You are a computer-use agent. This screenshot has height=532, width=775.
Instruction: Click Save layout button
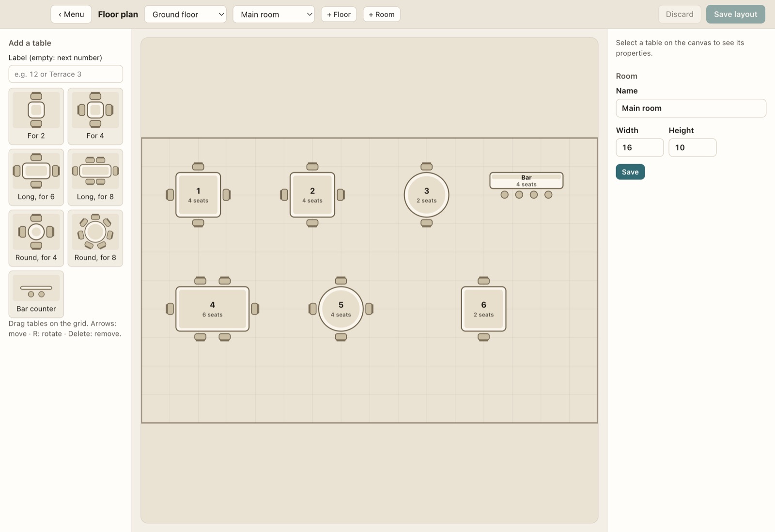tap(735, 14)
